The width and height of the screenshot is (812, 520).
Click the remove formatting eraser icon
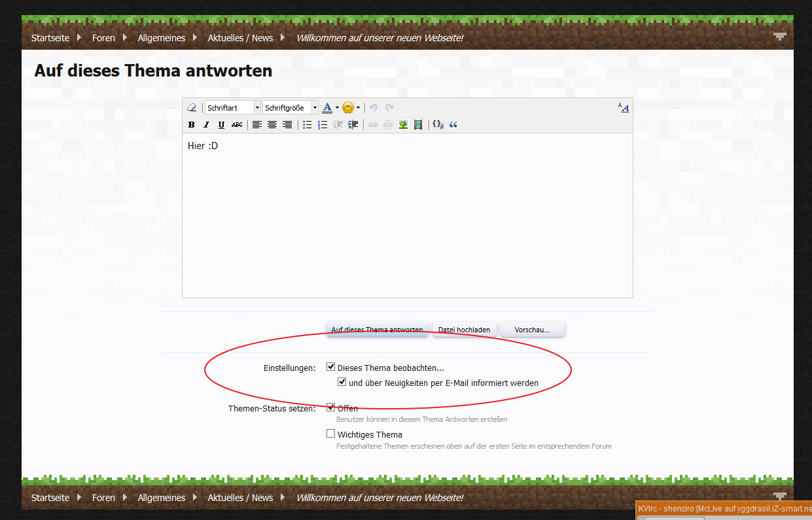[x=192, y=108]
